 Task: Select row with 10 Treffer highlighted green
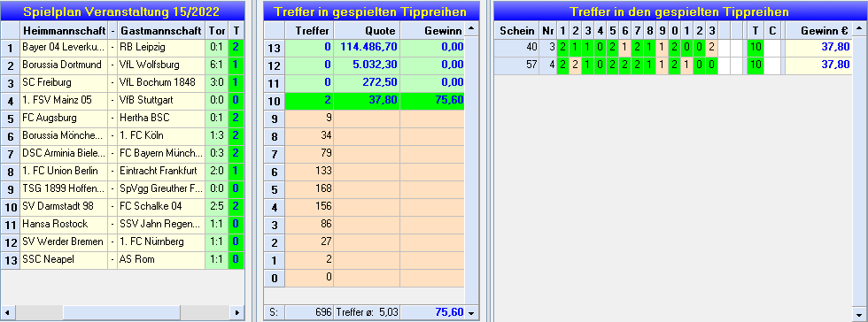tap(364, 100)
